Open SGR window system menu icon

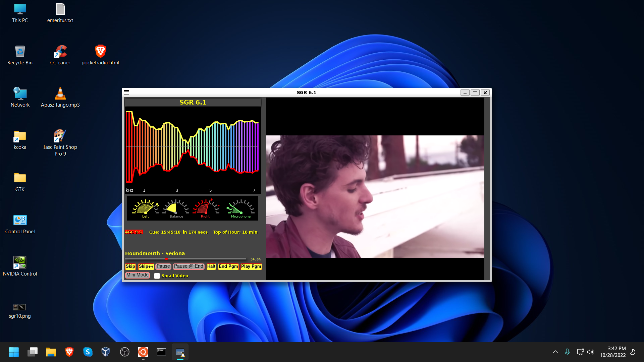(x=126, y=93)
